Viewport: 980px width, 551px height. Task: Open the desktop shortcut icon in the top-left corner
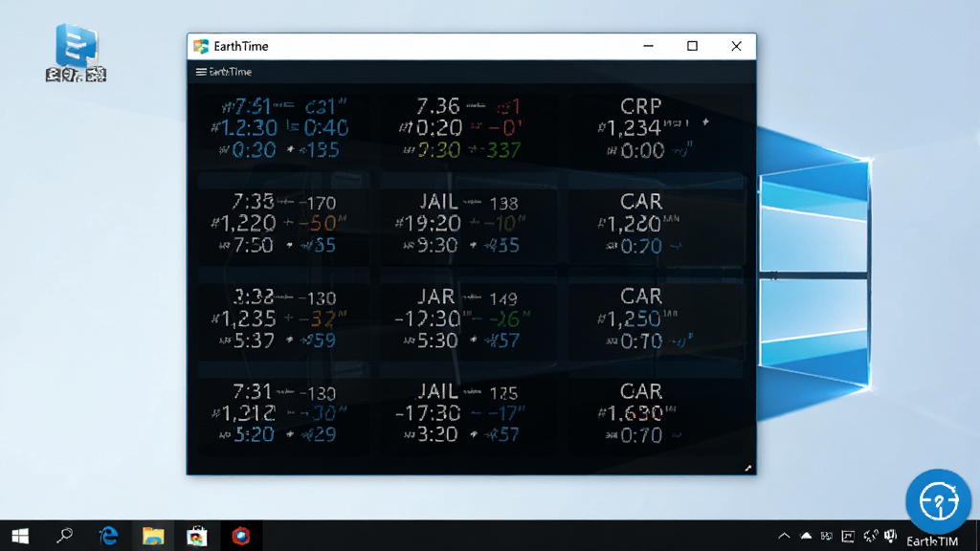[x=77, y=53]
